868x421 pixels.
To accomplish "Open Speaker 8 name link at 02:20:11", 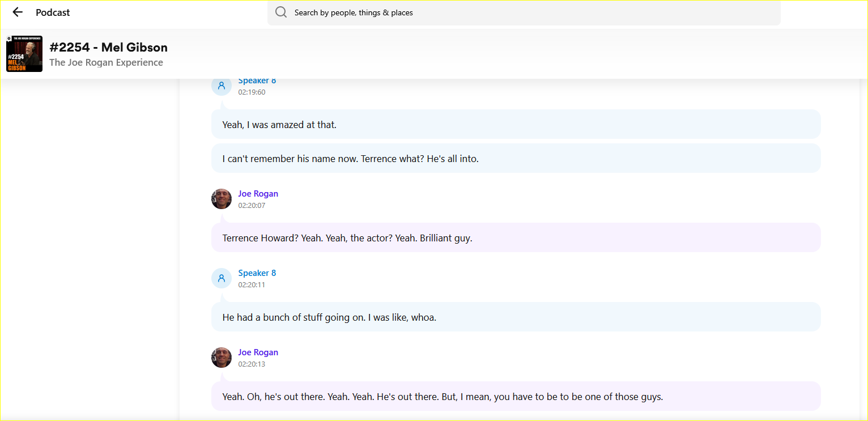I will [257, 273].
